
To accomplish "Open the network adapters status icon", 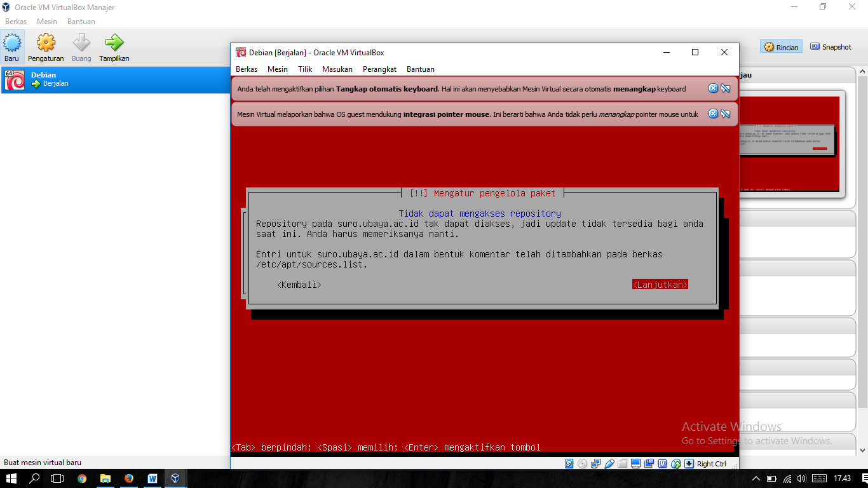I will 595,463.
